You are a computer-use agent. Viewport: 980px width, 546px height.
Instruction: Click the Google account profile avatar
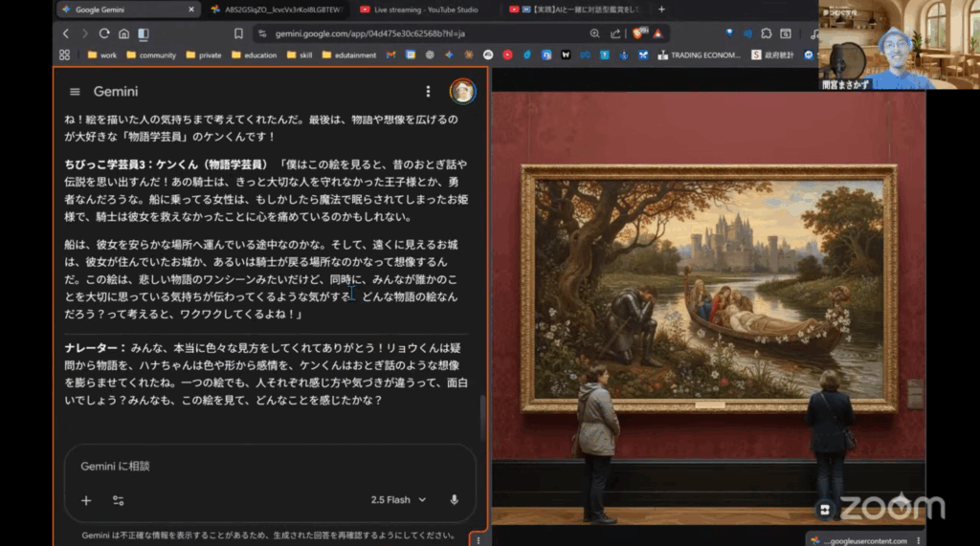coord(462,92)
